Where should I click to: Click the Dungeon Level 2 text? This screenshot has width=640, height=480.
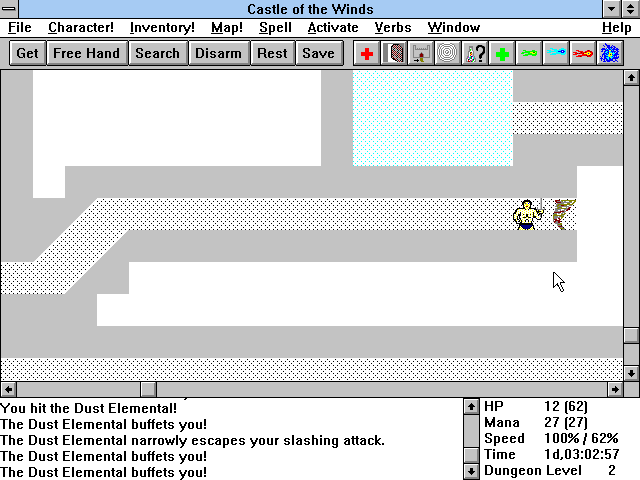tap(549, 470)
